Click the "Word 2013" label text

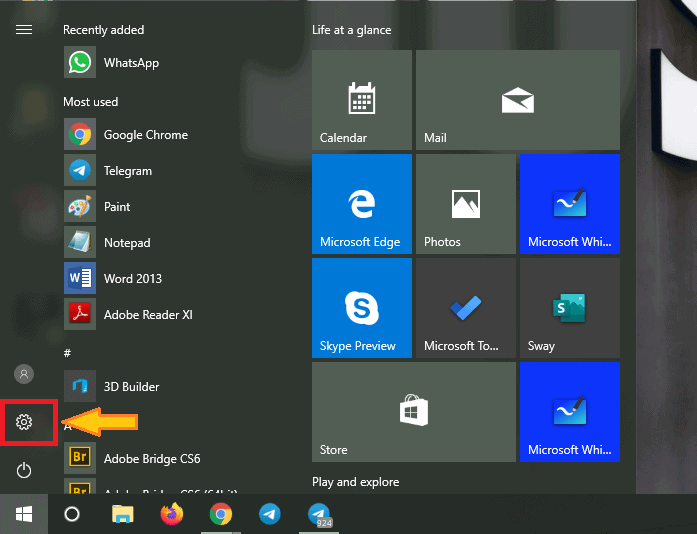click(x=133, y=279)
